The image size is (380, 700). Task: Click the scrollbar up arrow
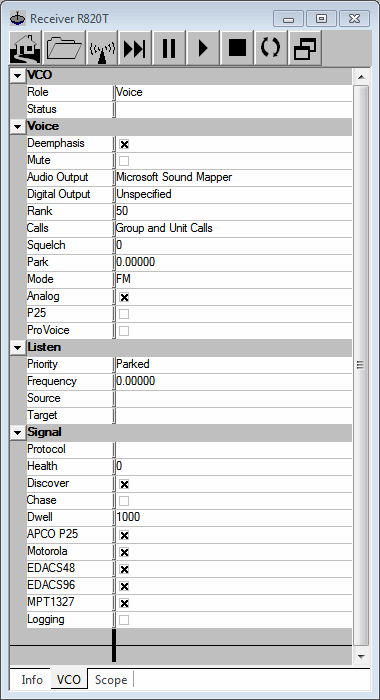tap(361, 77)
